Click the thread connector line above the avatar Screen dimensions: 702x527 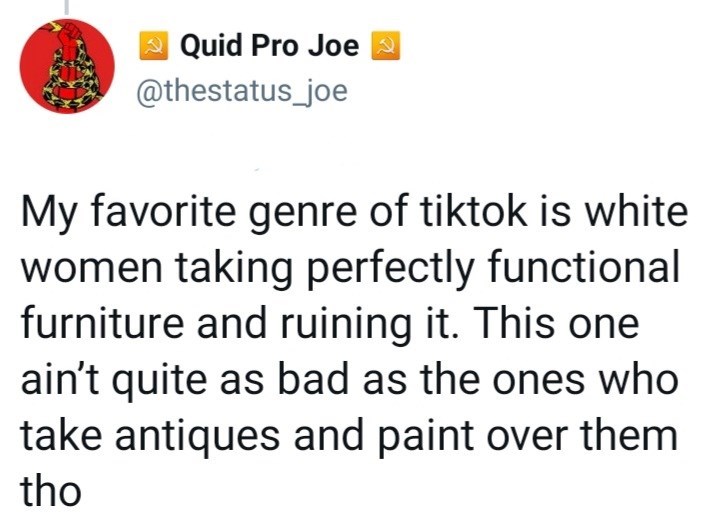(66, 7)
